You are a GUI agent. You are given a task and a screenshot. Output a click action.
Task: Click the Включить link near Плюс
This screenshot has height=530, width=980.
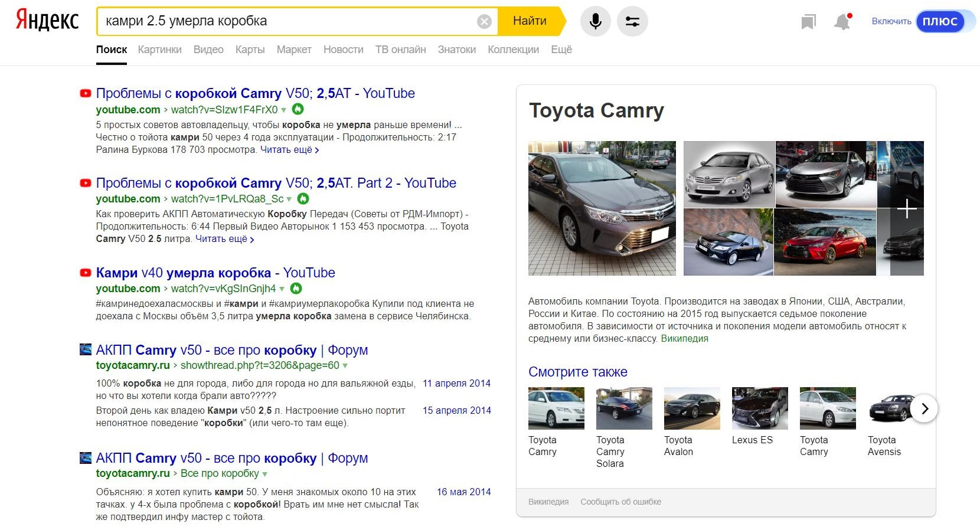pyautogui.click(x=891, y=21)
